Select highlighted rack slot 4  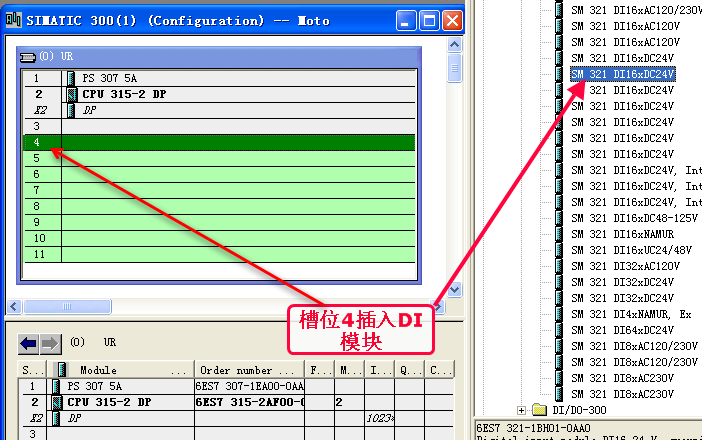pos(219,142)
